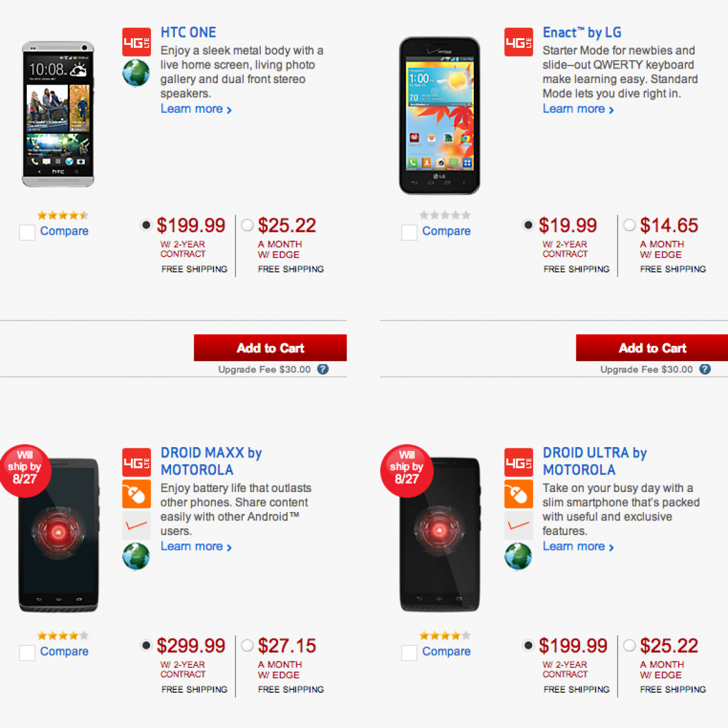
Task: Check the Compare box for DROID ULTRA
Action: (x=409, y=653)
